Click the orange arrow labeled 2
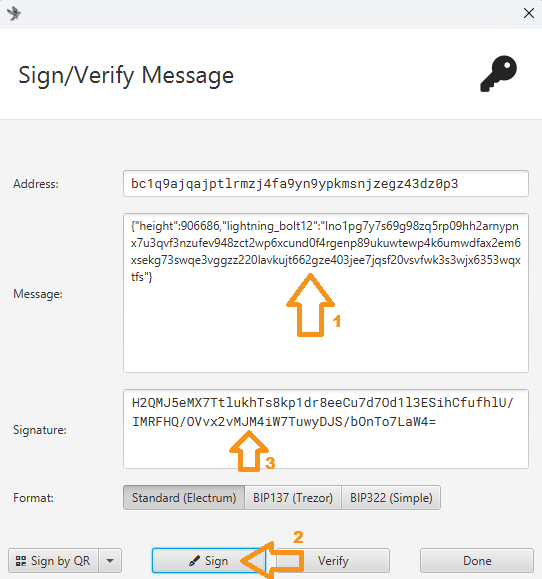This screenshot has width=542, height=579. coord(272,560)
